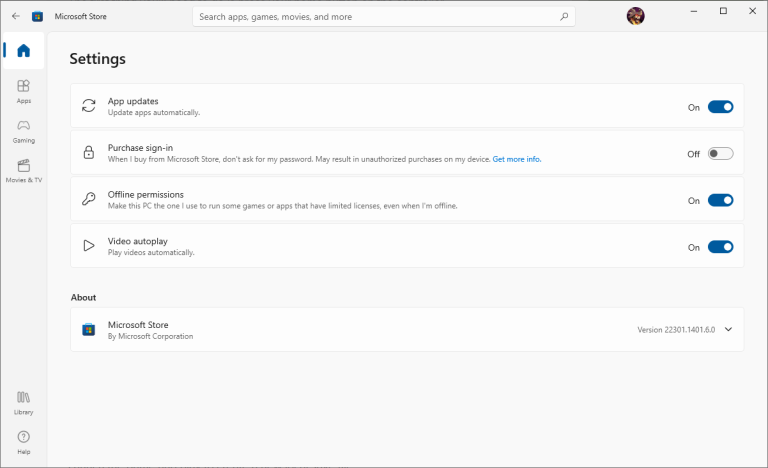Click the Purchase sign-in title text
The width and height of the screenshot is (768, 468).
point(140,148)
